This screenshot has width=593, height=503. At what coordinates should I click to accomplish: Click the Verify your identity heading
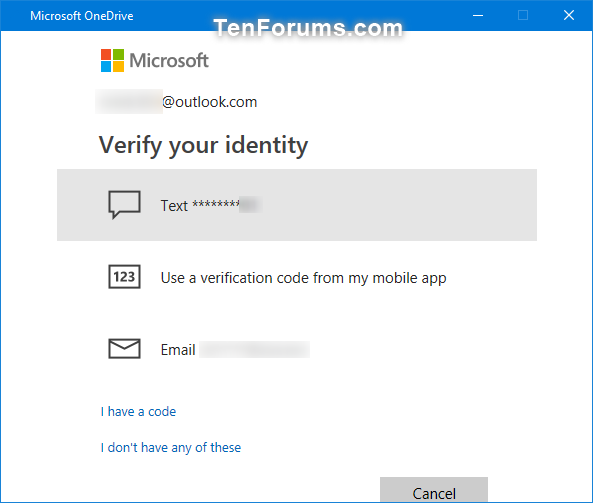203,146
